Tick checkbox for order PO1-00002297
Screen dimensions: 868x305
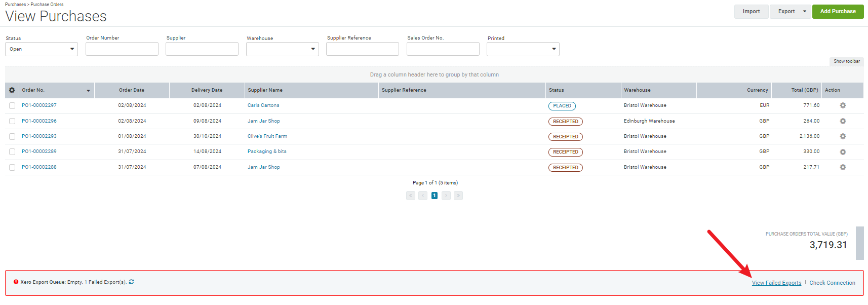(12, 105)
